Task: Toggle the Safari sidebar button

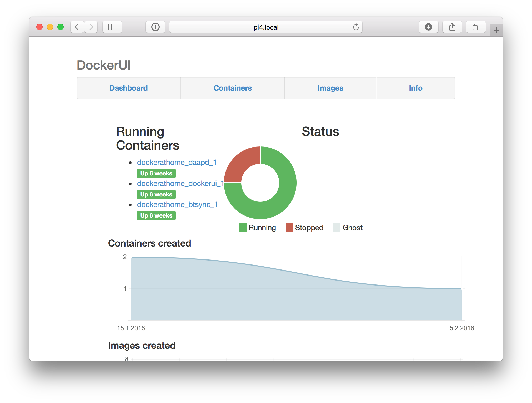Action: pos(112,27)
